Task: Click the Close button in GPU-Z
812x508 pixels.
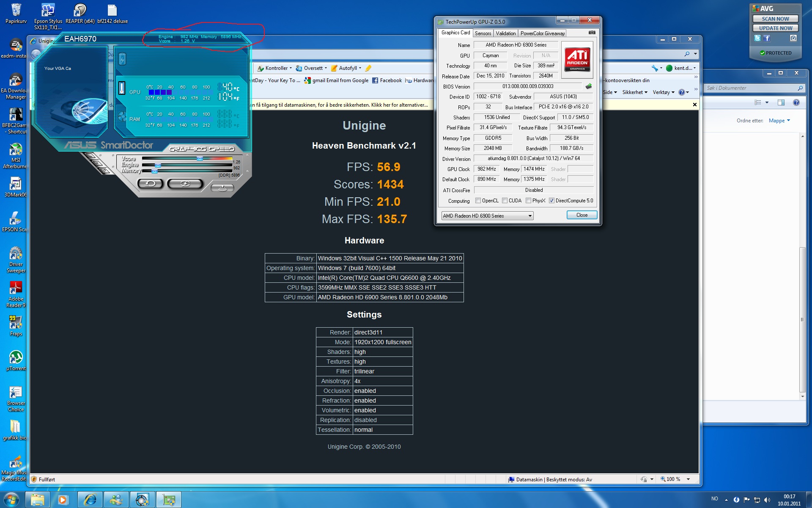Action: click(582, 215)
